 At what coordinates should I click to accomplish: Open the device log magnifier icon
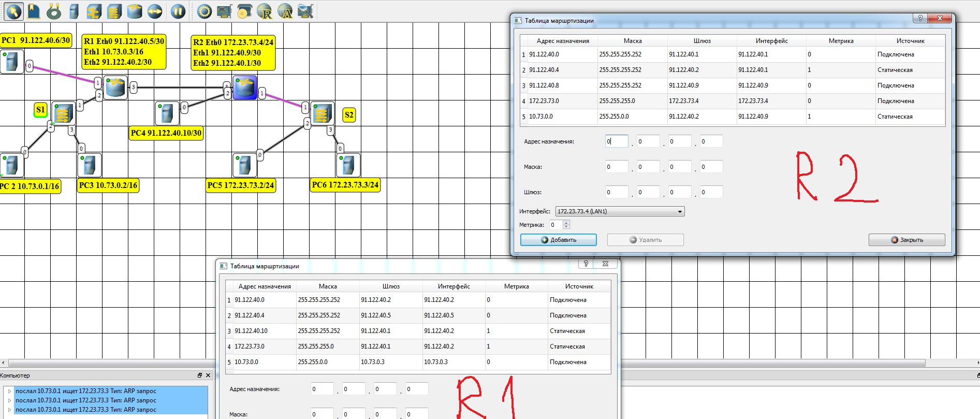coord(305,11)
